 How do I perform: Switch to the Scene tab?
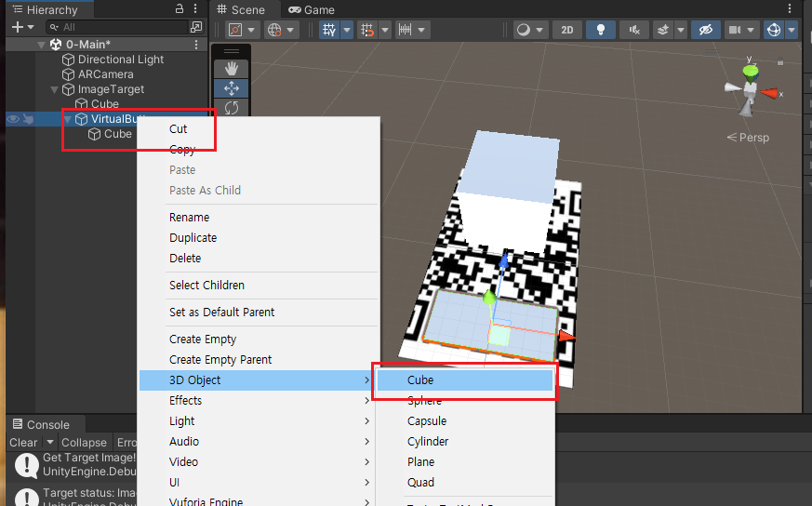click(x=241, y=9)
